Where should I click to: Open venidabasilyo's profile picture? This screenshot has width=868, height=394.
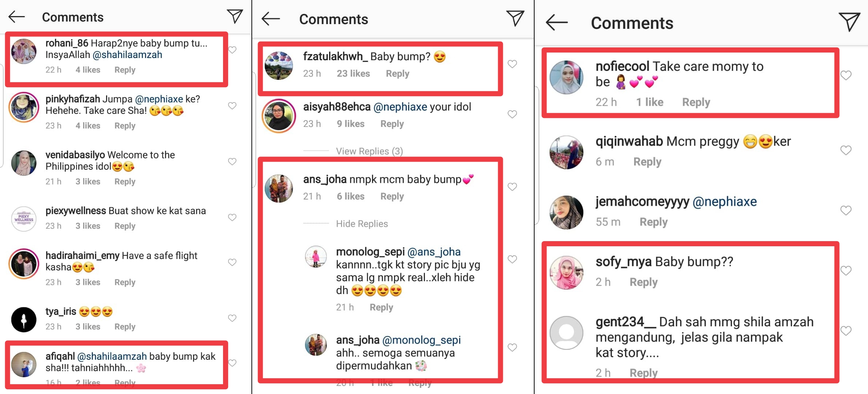tap(24, 163)
